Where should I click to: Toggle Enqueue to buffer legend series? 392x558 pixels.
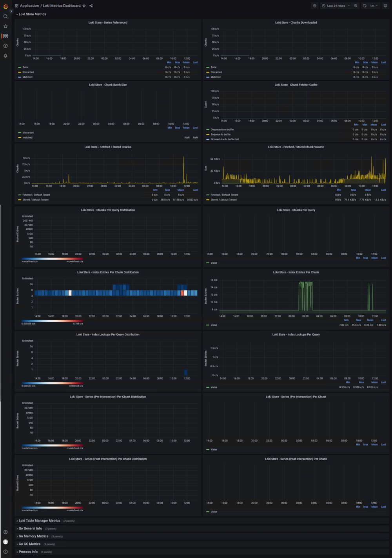pyautogui.click(x=221, y=135)
